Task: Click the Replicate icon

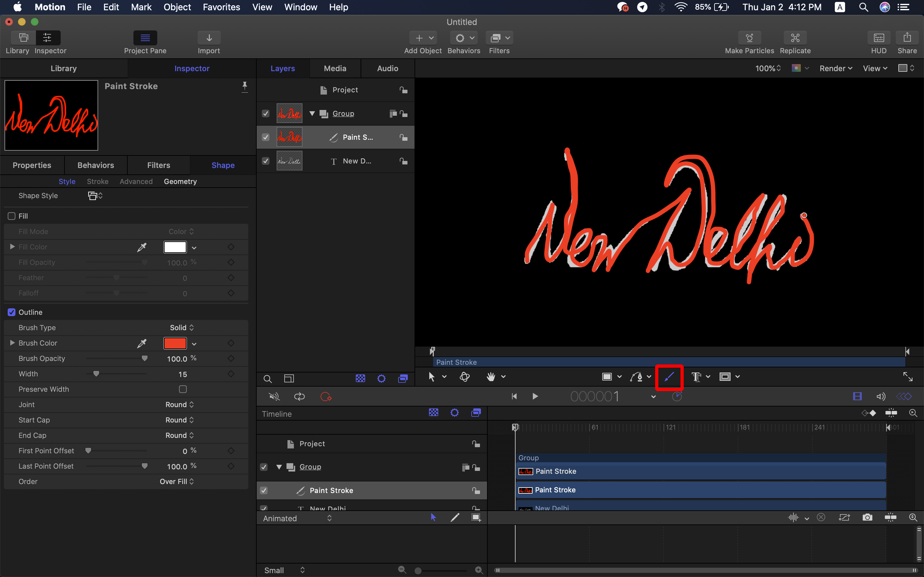Action: click(x=795, y=38)
